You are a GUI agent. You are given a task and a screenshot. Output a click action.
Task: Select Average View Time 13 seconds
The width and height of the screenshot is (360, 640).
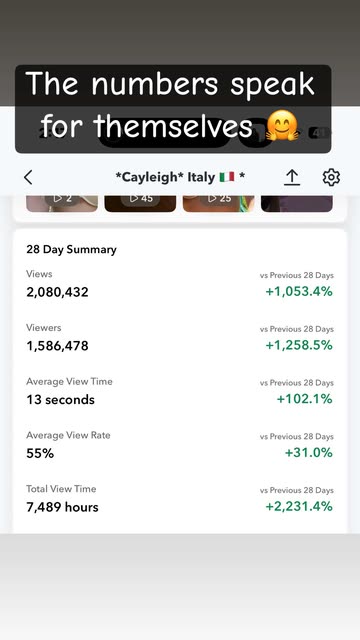pos(60,400)
